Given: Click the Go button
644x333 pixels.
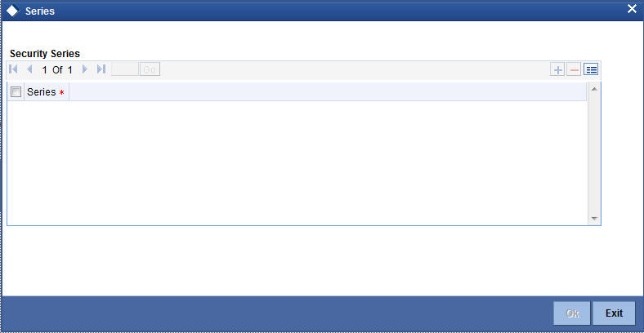Looking at the screenshot, I should tap(150, 69).
